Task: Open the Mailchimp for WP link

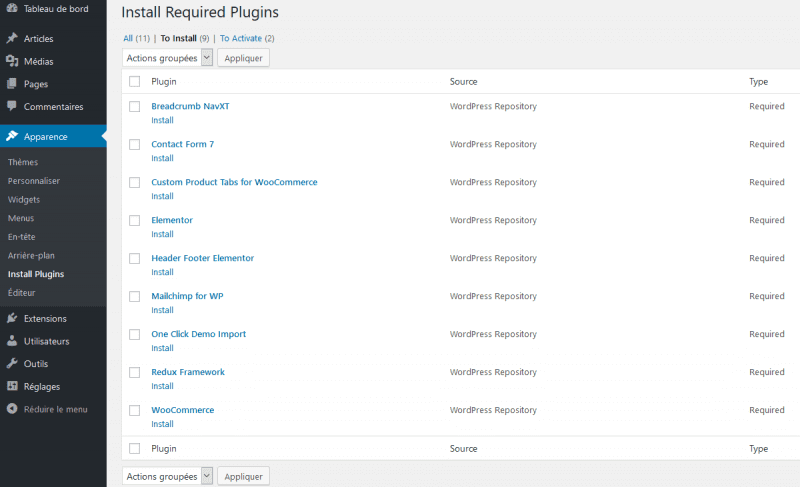Action: pos(187,296)
